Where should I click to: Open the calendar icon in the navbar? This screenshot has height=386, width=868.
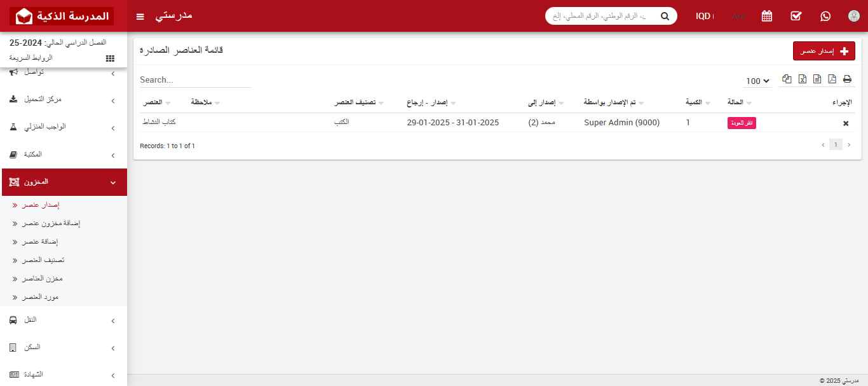click(766, 16)
